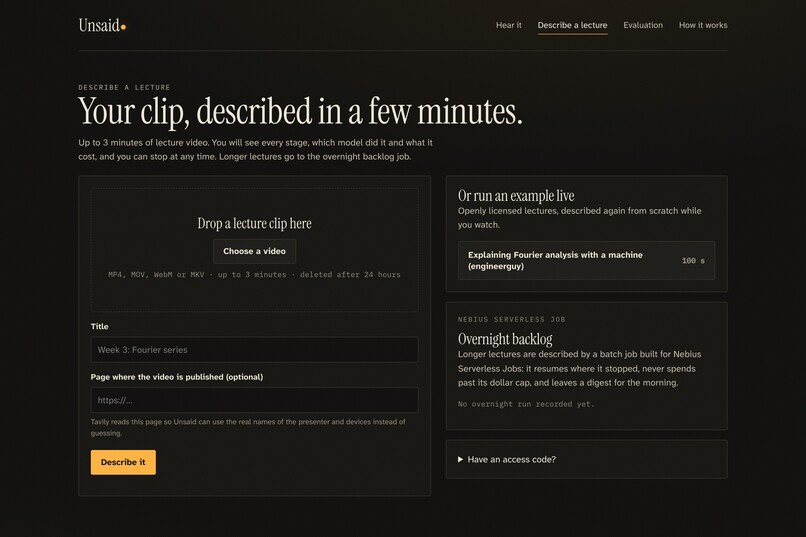Image resolution: width=806 pixels, height=537 pixels.
Task: Focus the published page URL field
Action: pyautogui.click(x=254, y=400)
